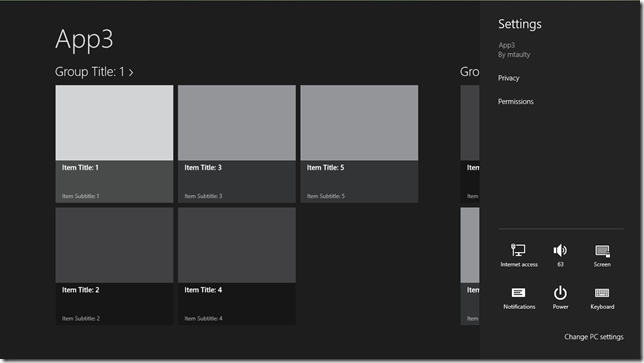Screen dimensions: 644x363
Task: Open the Item Title: 3 tile
Action: point(237,144)
